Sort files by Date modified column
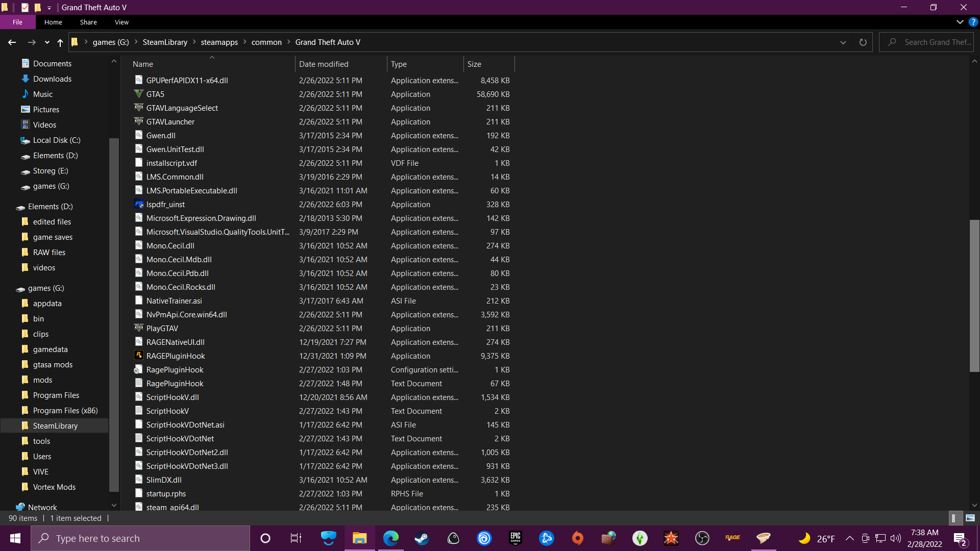Image resolution: width=980 pixels, height=551 pixels. coord(324,64)
